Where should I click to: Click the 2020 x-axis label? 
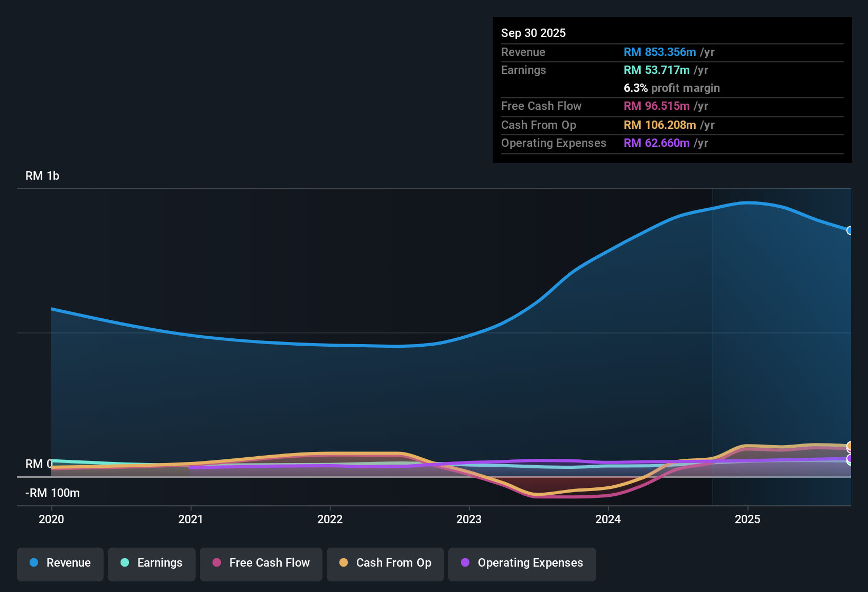point(51,520)
